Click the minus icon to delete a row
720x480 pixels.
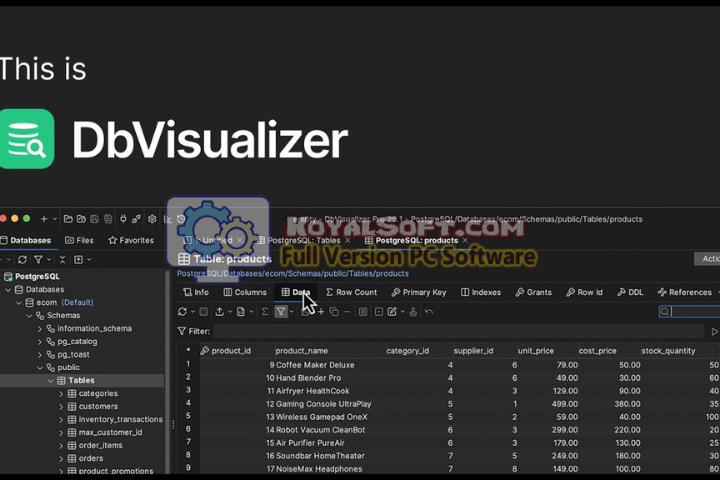point(347,312)
